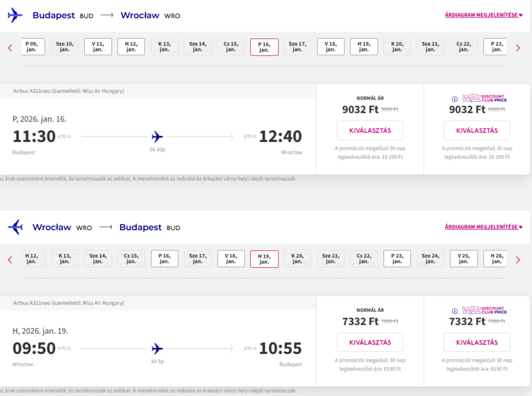Click info icon beside outbound WIZZ Discount Club
Screen dimensions: 532x396
(455, 99)
